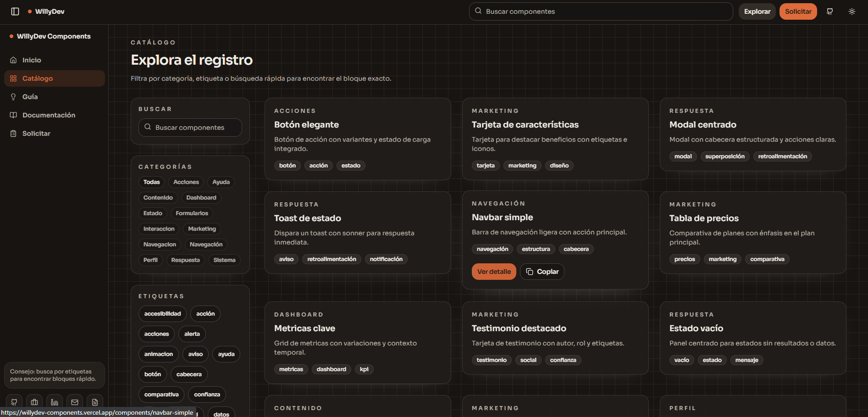Collapse the sidebar using the panel icon
This screenshot has width=868, height=417.
(15, 11)
